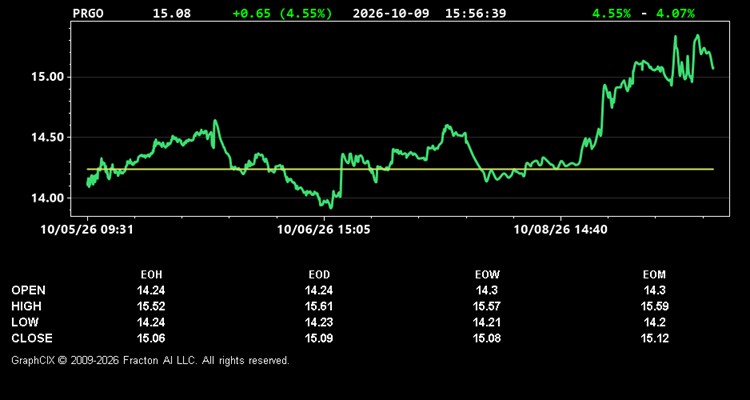Screen dimensions: 750x400
Task: Click the EOM high value 15.59
Action: (654, 306)
